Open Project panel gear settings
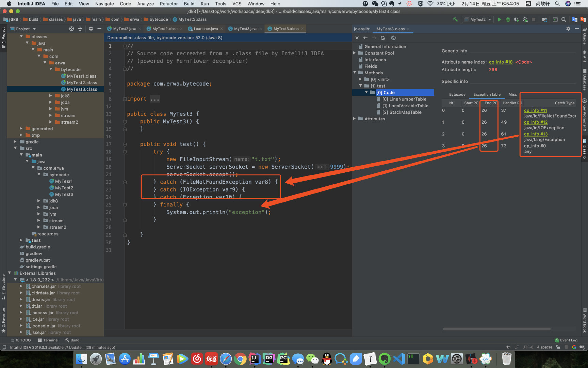Viewport: 588px width, 368px height. coord(91,29)
